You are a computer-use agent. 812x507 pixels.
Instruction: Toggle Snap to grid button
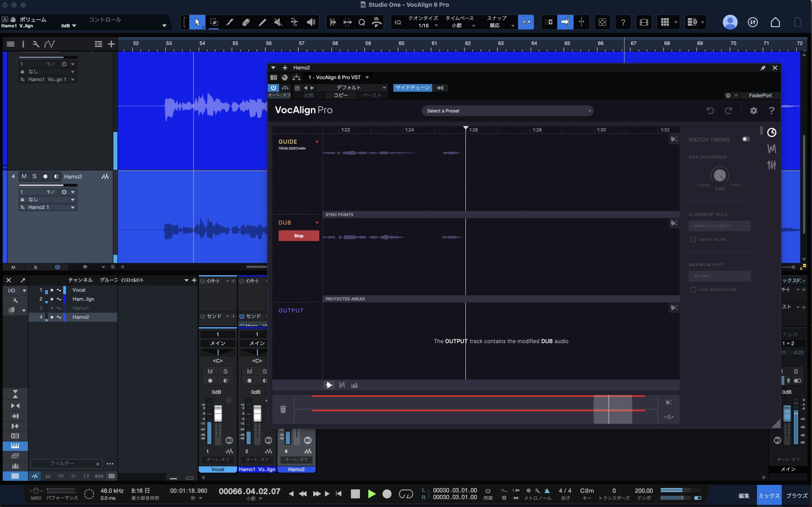526,22
